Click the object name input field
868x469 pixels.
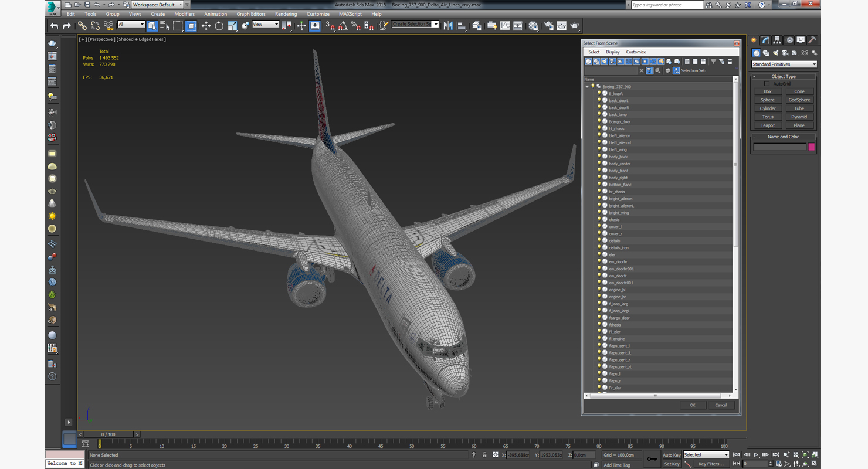[780, 147]
